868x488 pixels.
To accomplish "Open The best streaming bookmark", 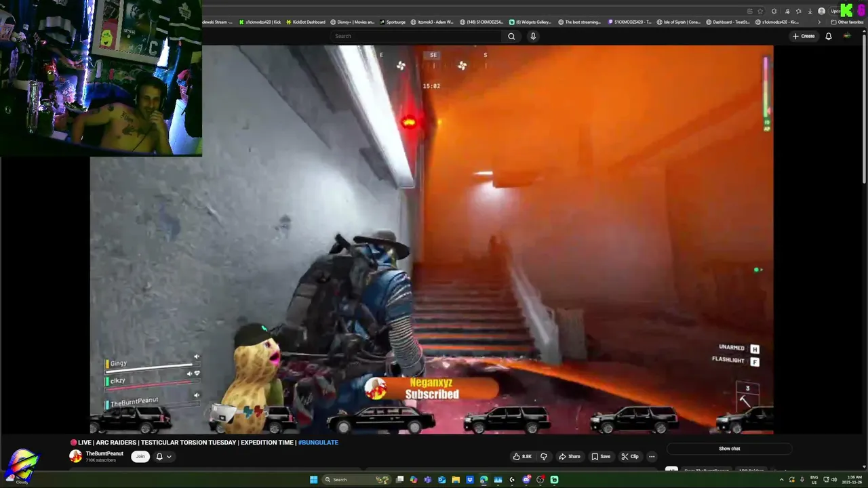I will tap(579, 22).
